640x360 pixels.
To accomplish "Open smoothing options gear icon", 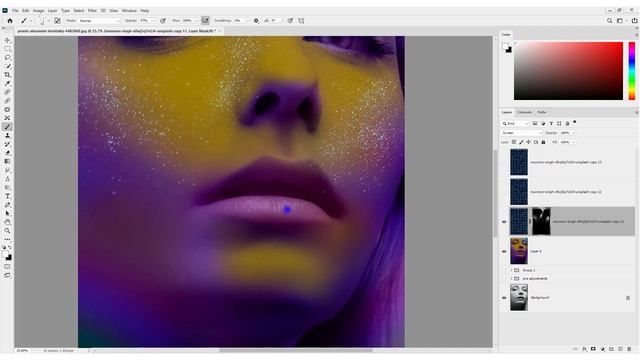I will tap(256, 20).
